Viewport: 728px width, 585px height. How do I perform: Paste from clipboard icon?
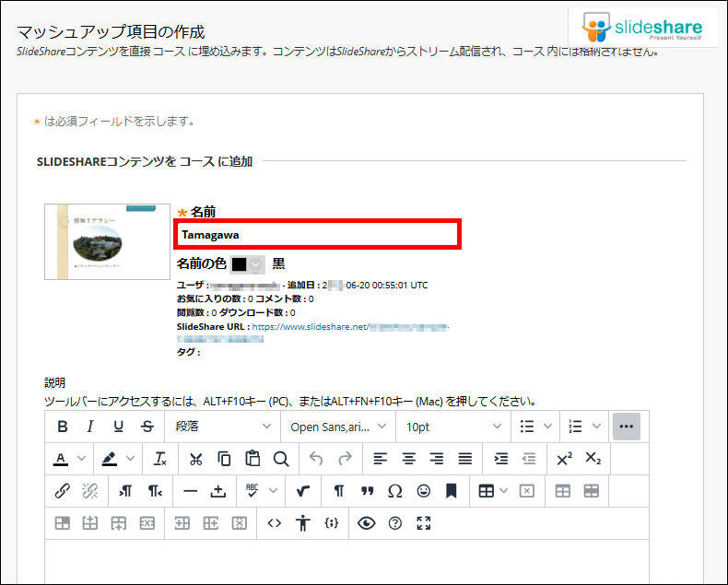[x=252, y=459]
